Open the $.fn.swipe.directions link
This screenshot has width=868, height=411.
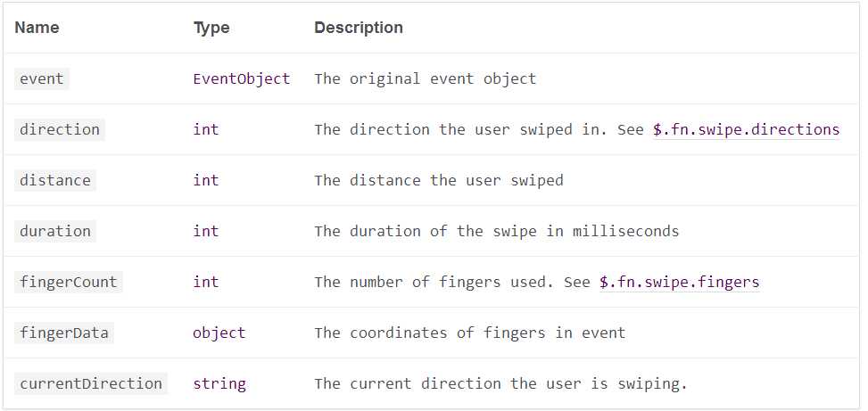[x=746, y=129]
